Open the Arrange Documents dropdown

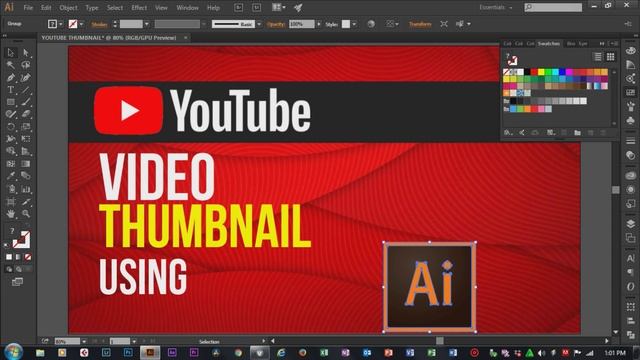279,7
